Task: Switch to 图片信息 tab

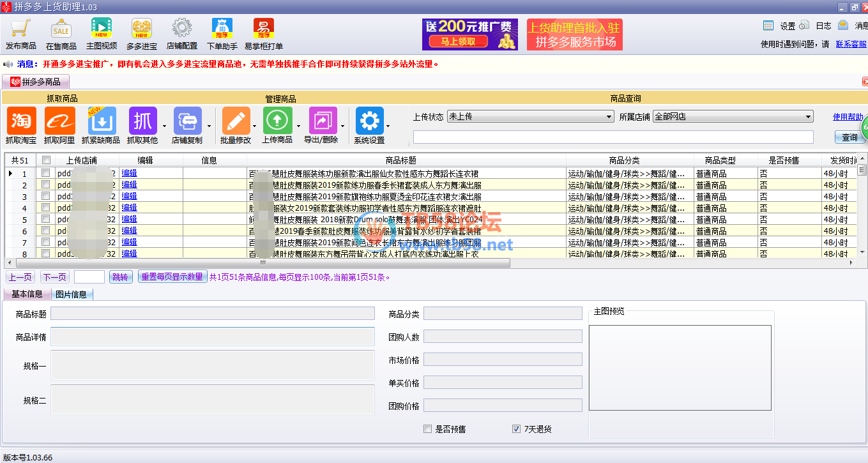Action: [x=71, y=294]
